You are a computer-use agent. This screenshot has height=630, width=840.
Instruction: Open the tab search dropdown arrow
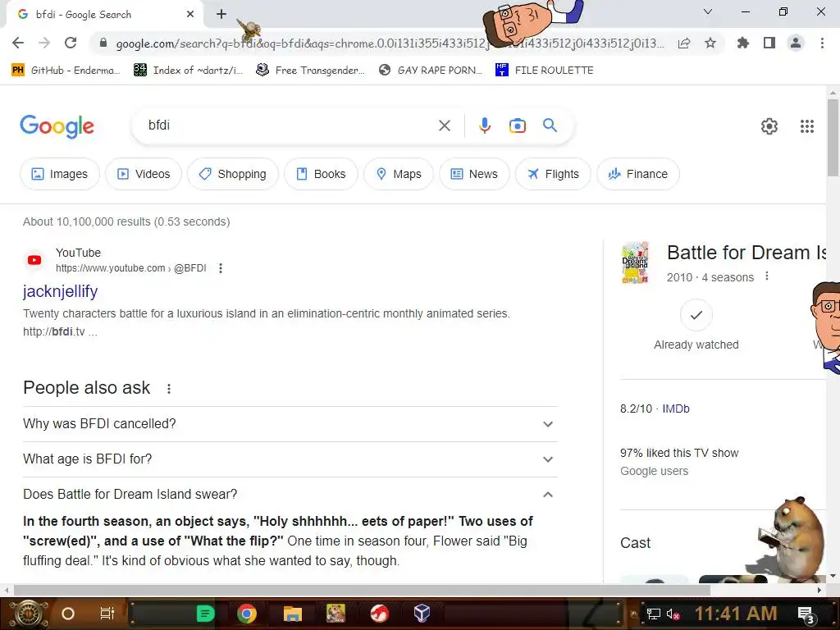[x=707, y=11]
